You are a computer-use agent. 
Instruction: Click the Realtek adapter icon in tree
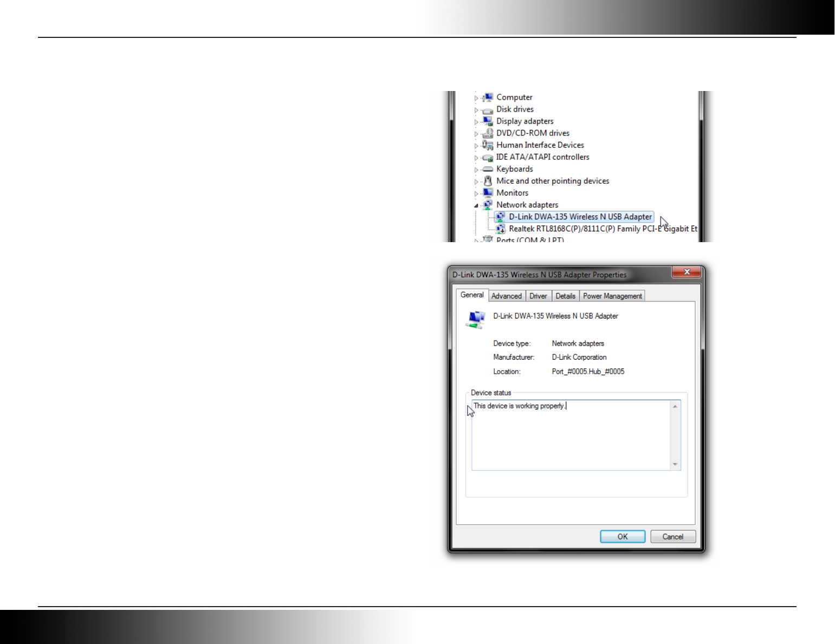tap(501, 229)
